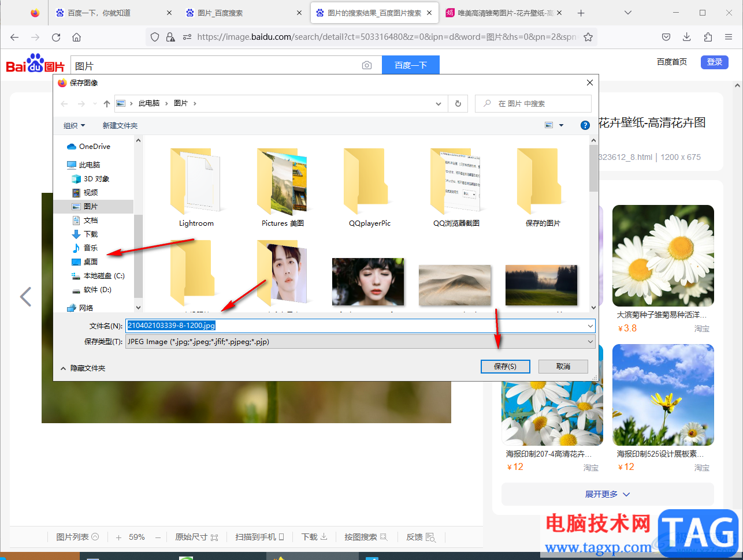Open view options dropdown arrow
The width and height of the screenshot is (743, 560).
click(x=561, y=125)
